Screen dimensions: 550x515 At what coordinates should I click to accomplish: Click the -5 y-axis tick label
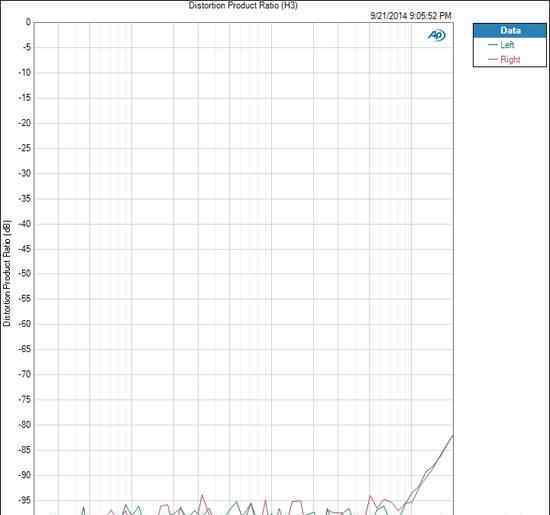tap(25, 47)
